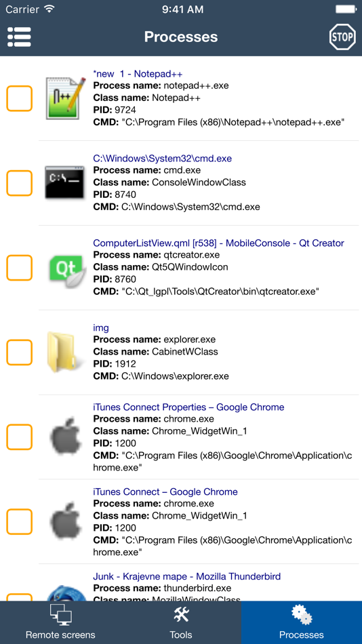Open 'C:\Windows\System32\cmd.exe' title link
The height and width of the screenshot is (644, 362).
coord(162,159)
